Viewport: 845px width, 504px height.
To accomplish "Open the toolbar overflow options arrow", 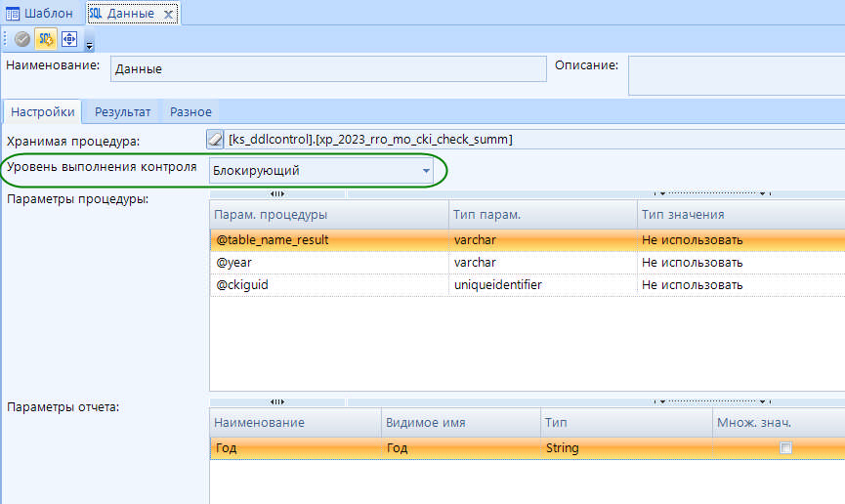I will (x=90, y=45).
